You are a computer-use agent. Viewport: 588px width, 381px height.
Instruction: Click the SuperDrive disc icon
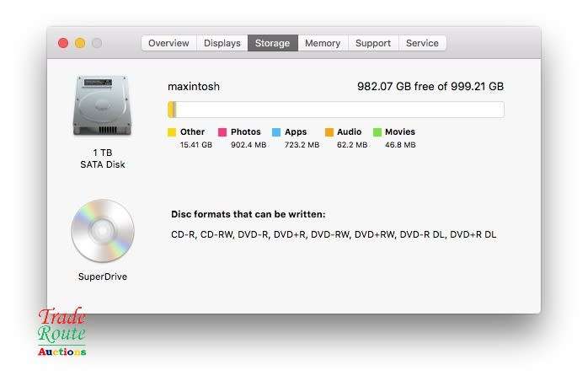(x=103, y=230)
